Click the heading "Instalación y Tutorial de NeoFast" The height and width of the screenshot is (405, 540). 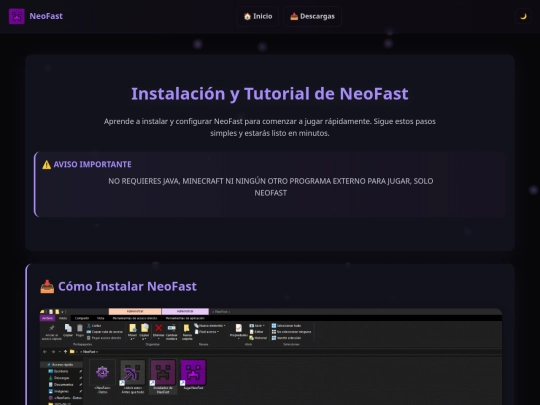270,94
